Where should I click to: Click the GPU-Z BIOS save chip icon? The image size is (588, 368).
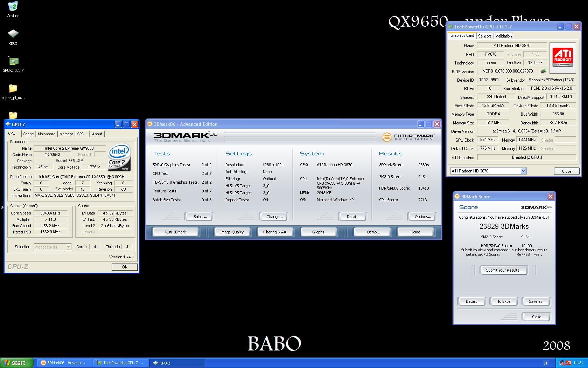tap(543, 71)
